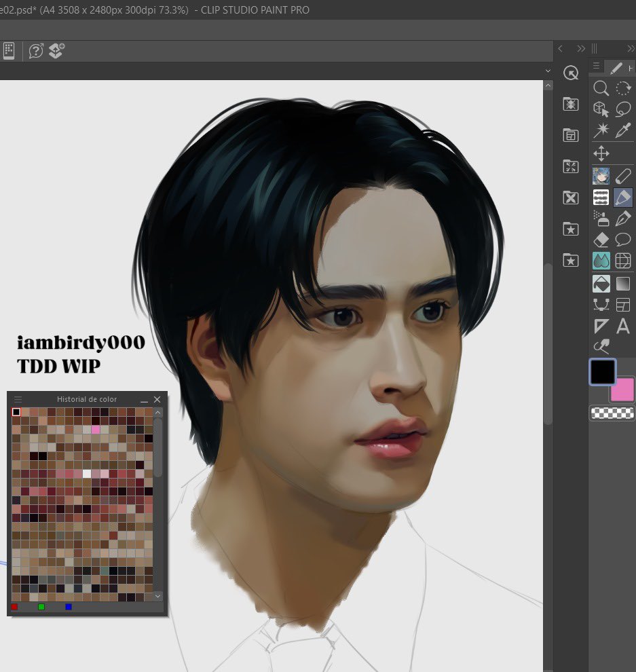Click the quick access panel icon at far left
The image size is (636, 672).
(x=9, y=51)
